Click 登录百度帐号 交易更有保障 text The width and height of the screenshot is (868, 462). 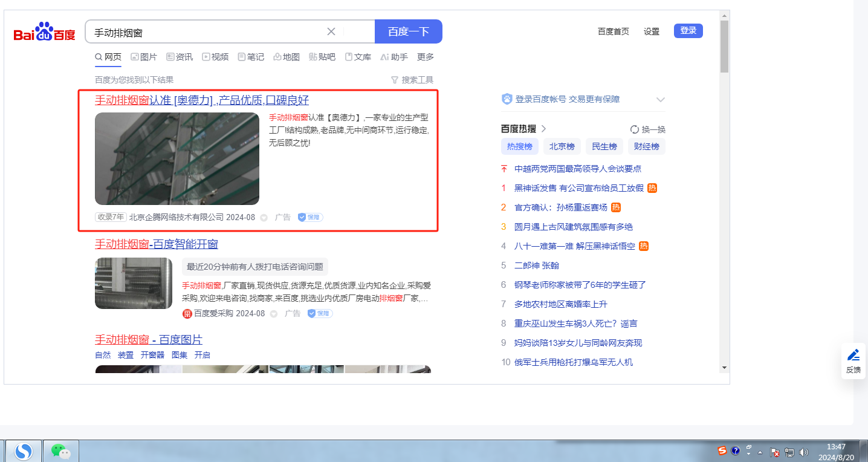568,99
